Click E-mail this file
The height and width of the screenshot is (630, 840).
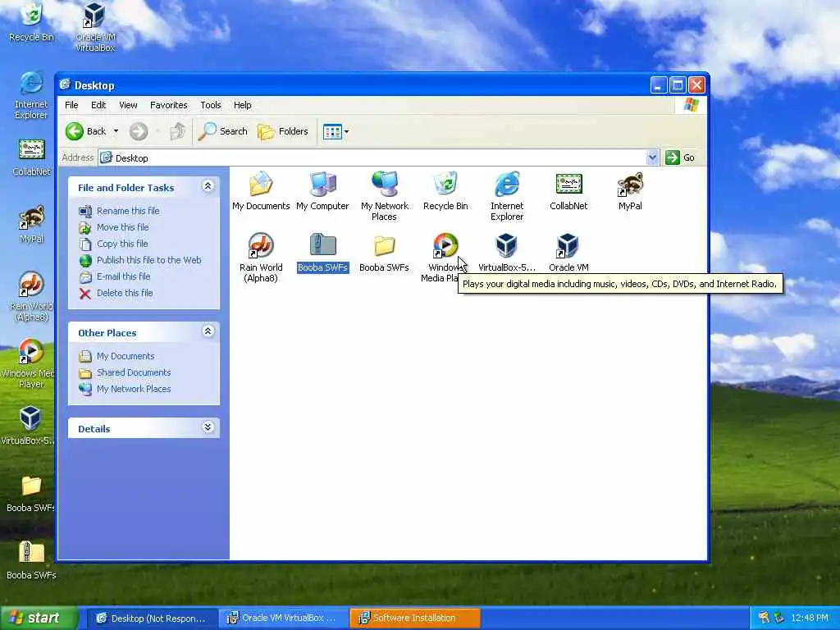(x=115, y=276)
